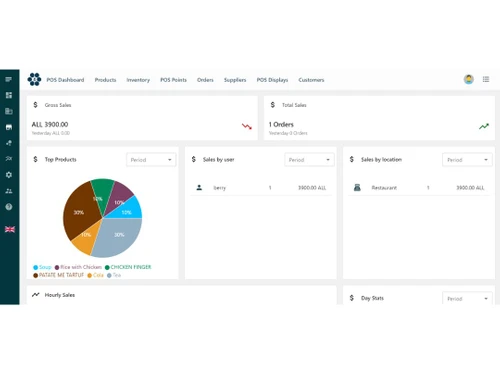Click the dollar icon beside Sales by user
Screen dimensions: 500x375
click(194, 159)
